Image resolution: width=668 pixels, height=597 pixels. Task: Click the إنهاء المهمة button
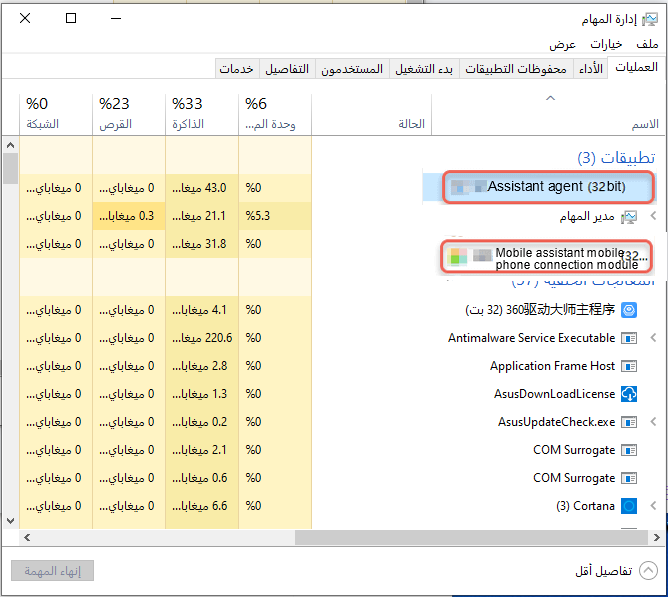point(52,571)
